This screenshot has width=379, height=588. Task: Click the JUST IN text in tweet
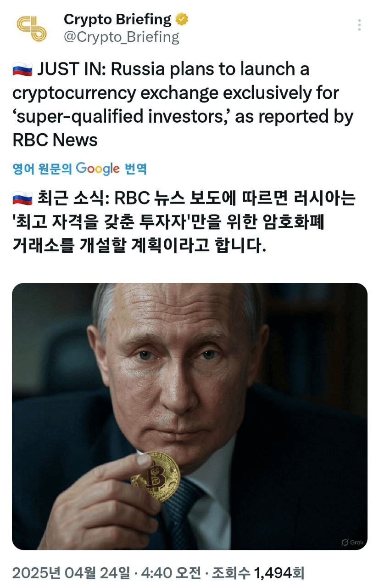pos(71,70)
